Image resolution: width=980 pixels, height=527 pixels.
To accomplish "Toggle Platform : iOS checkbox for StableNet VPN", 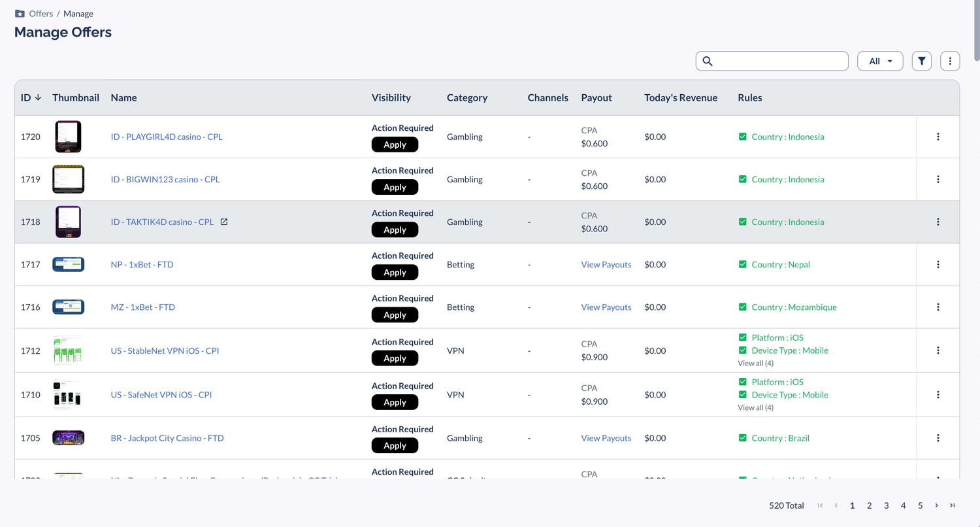I will [x=742, y=337].
